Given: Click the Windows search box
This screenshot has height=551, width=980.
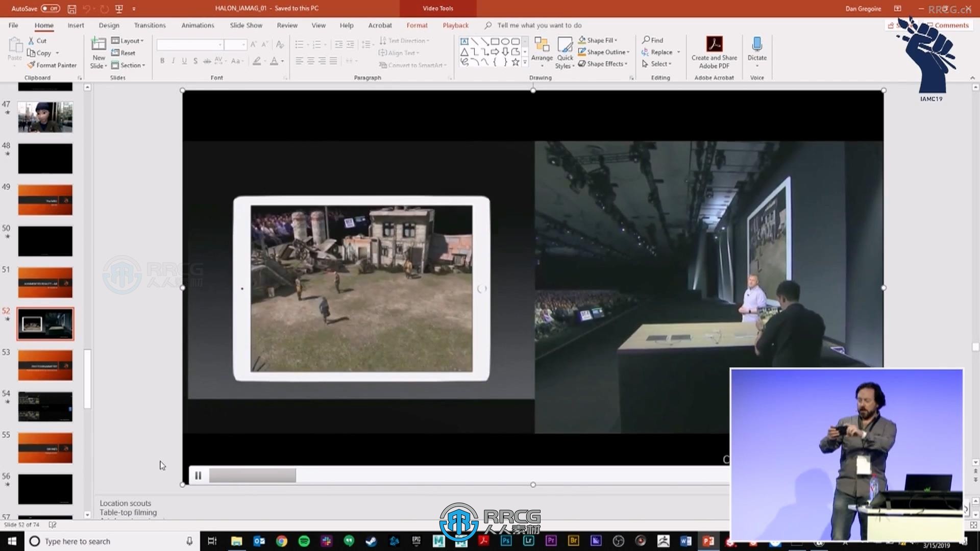Looking at the screenshot, I should click(x=111, y=541).
